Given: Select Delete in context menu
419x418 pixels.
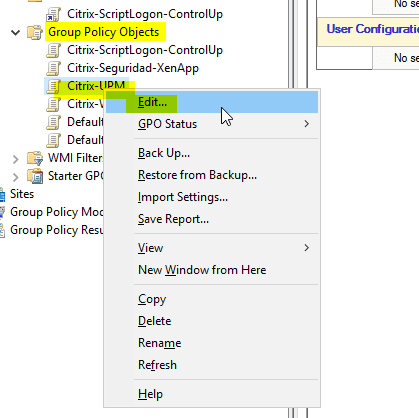Looking at the screenshot, I should (x=212, y=321).
